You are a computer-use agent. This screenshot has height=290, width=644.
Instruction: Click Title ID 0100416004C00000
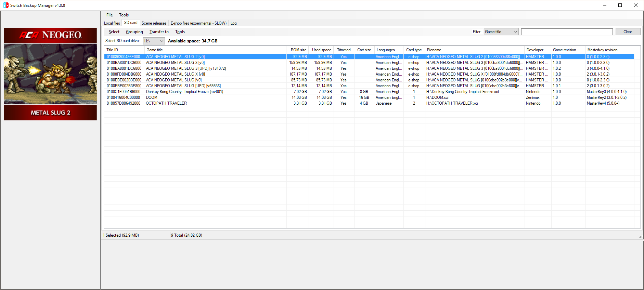point(124,97)
